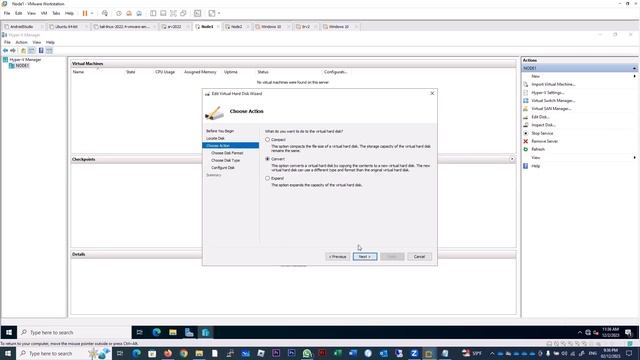Sort virtual machines by the CPU Usage column

click(x=165, y=72)
